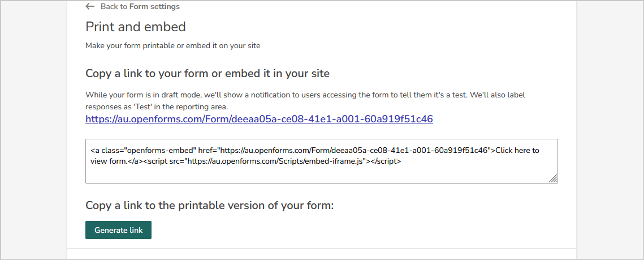Click the bold 'Form settings' text
This screenshot has height=260, width=644.
154,7
